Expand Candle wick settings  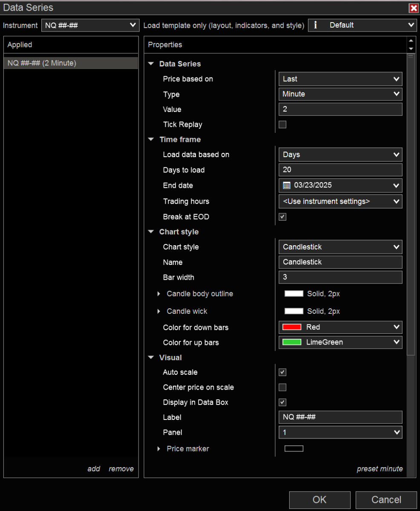pyautogui.click(x=159, y=311)
